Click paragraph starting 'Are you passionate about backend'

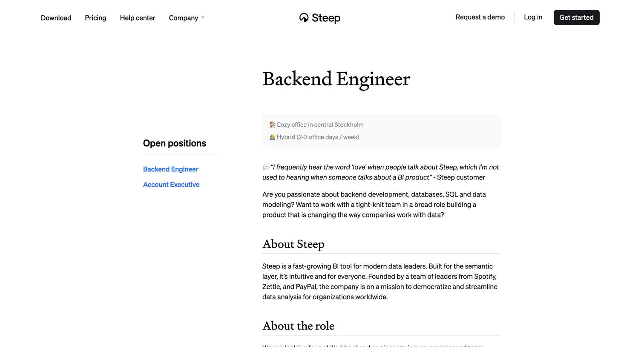point(374,205)
